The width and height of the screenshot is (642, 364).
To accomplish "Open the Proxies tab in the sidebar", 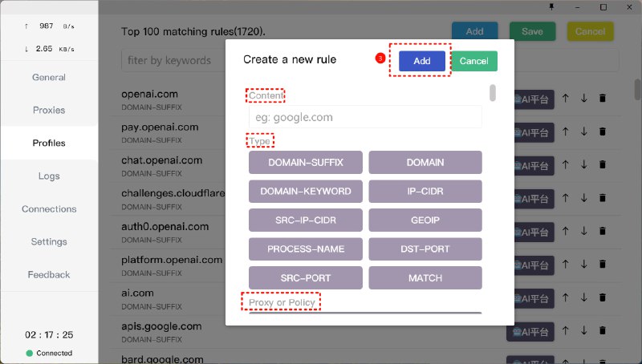I will [x=49, y=110].
